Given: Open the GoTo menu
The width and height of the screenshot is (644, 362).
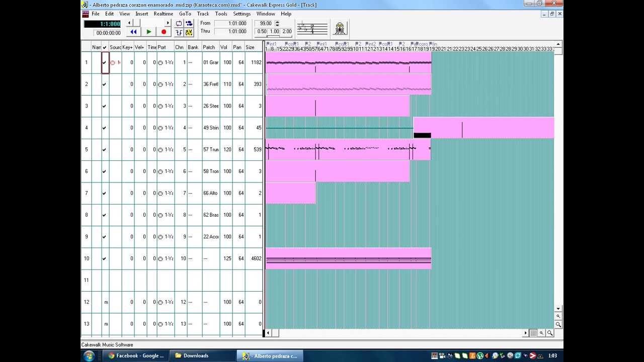Looking at the screenshot, I should [x=185, y=14].
